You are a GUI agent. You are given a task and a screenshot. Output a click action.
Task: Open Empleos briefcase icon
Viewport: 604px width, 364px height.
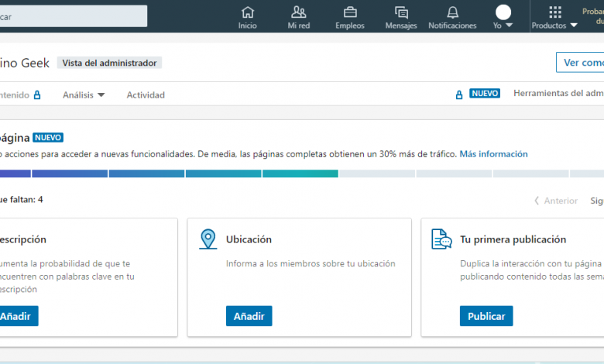point(350,12)
